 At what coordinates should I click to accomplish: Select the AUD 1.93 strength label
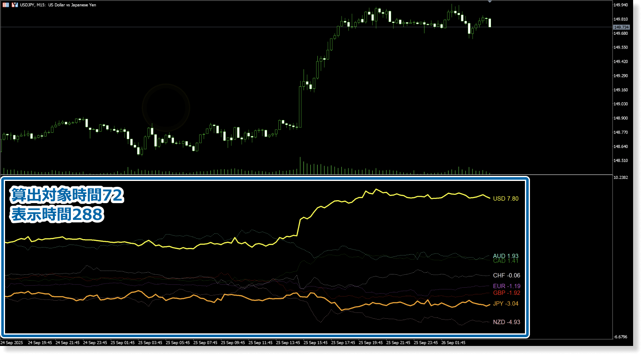[x=506, y=255]
